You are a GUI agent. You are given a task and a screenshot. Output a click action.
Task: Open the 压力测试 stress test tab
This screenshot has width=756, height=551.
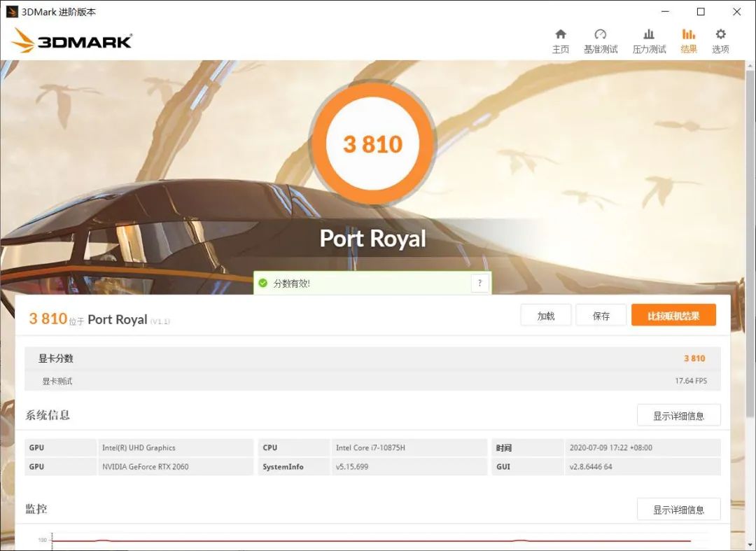click(649, 41)
